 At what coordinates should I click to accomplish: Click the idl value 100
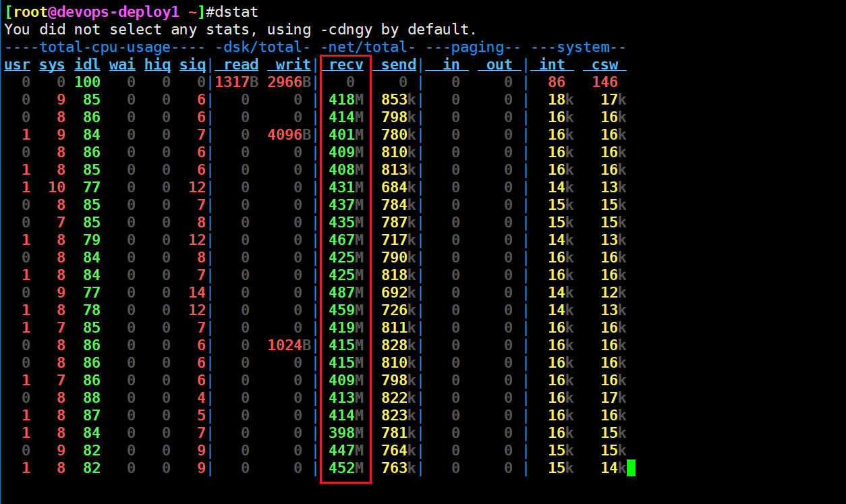[88, 82]
